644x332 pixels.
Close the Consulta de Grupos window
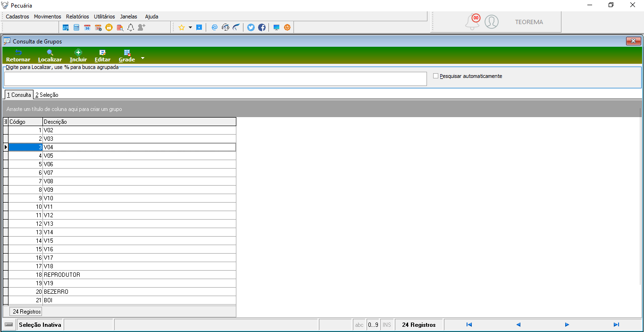point(633,42)
